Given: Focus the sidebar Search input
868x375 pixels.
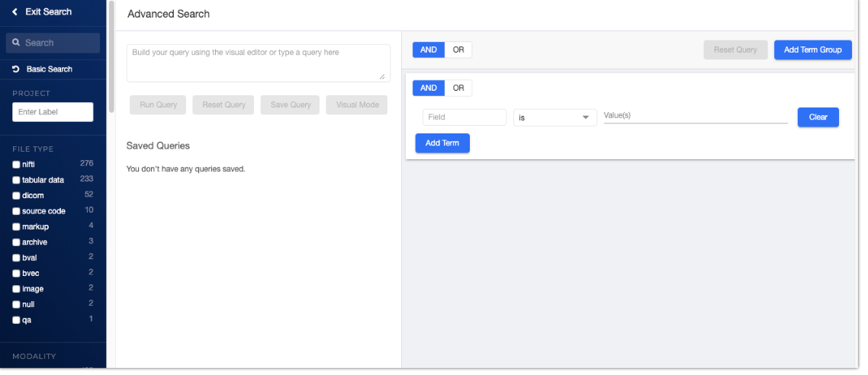Looking at the screenshot, I should tap(53, 43).
